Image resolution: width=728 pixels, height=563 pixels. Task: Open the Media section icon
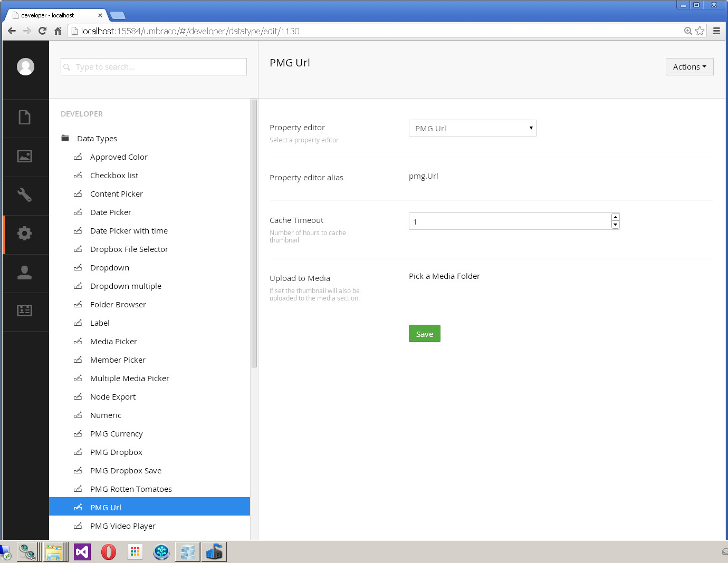point(25,156)
